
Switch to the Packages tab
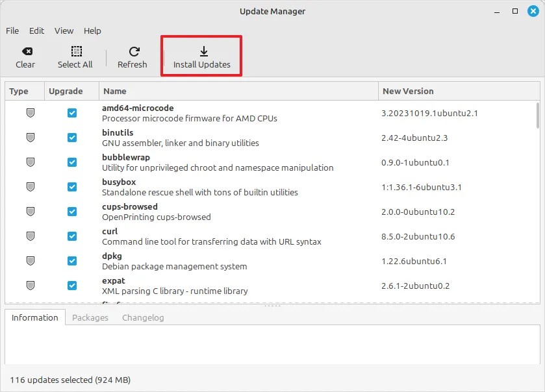[x=90, y=317]
